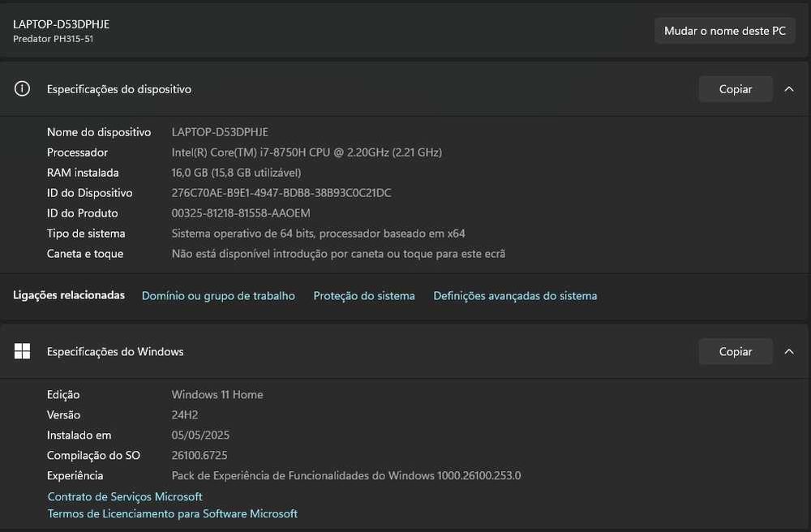Click the Especificações do Windows heading
Screen dimensions: 811x532
[x=115, y=352]
